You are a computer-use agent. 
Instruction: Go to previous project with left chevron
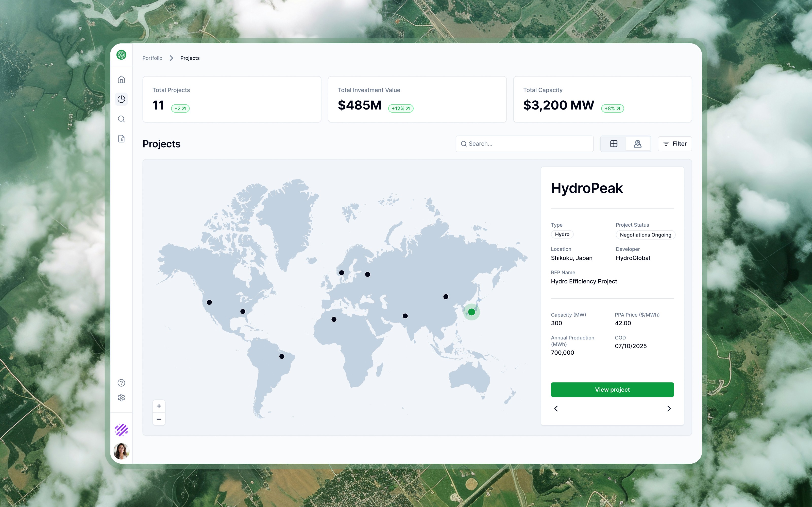click(556, 408)
